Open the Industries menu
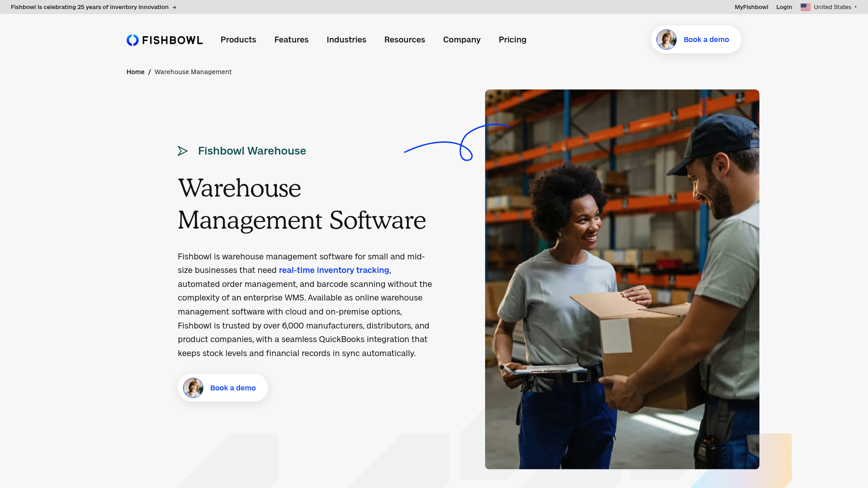The image size is (868, 488). tap(346, 40)
